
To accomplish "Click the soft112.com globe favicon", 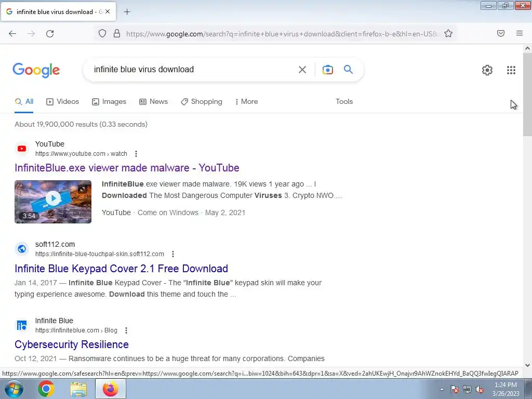I will pos(22,249).
